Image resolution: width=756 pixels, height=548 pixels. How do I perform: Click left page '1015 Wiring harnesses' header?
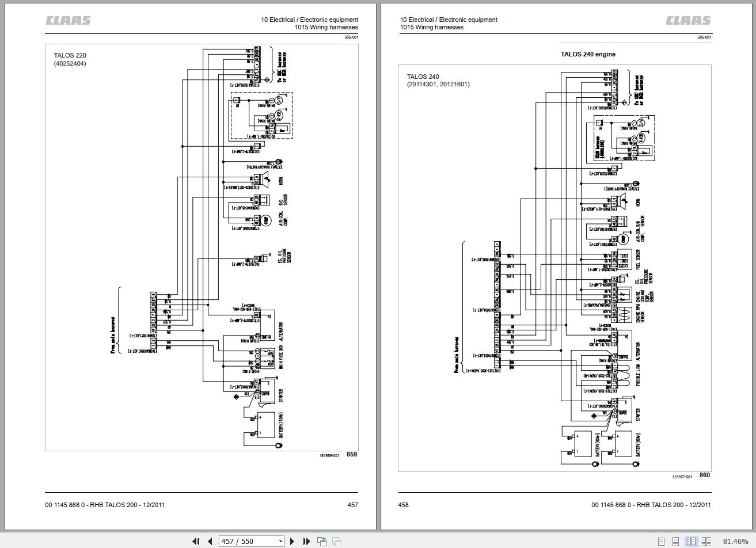(x=326, y=27)
